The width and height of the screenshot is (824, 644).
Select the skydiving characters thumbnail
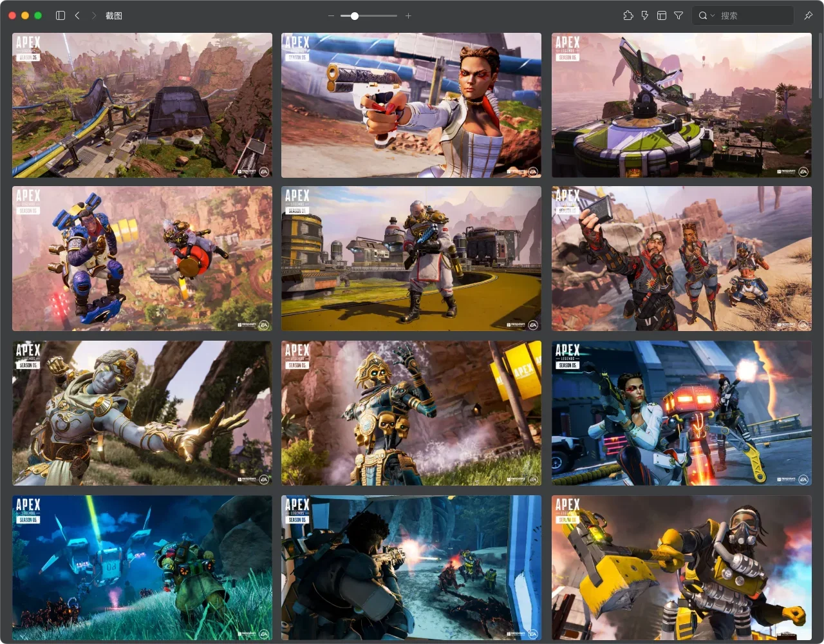[142, 259]
